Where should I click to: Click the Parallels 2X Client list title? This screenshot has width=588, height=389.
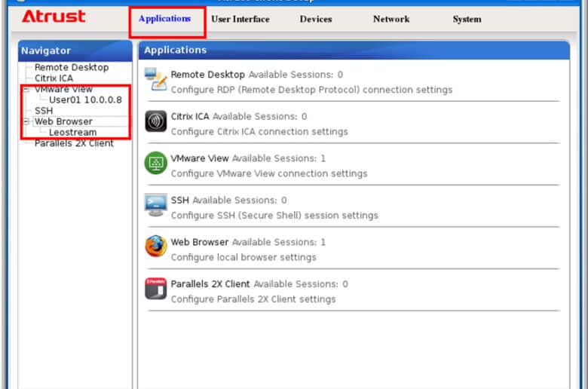pos(210,284)
